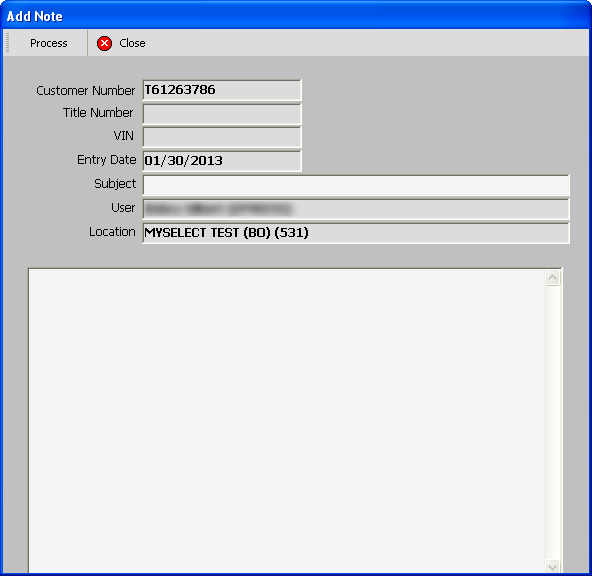Click the Entry Date field 01/30/2013
This screenshot has width=592, height=576.
pos(222,161)
